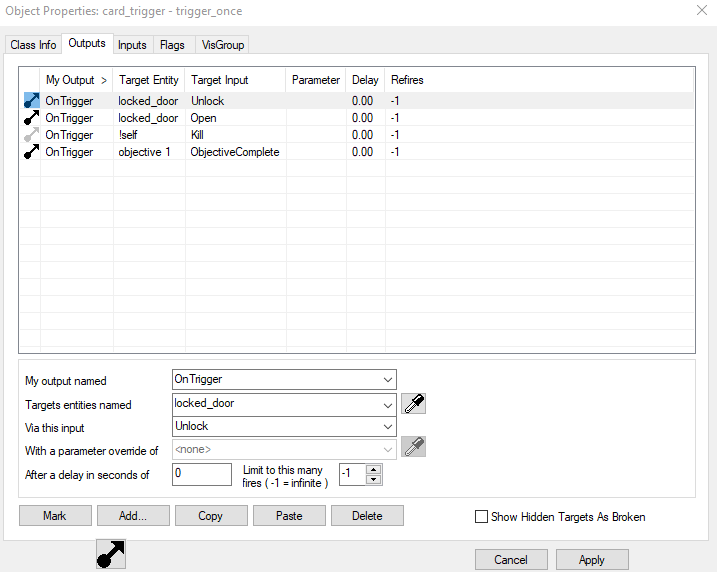Copy the selected output

(211, 516)
